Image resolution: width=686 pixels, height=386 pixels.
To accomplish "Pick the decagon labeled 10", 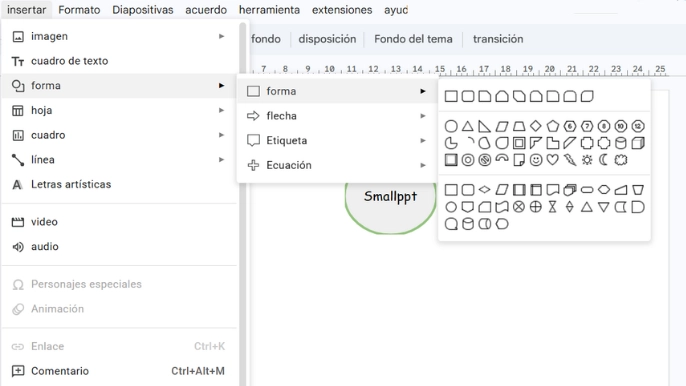I will pyautogui.click(x=621, y=126).
